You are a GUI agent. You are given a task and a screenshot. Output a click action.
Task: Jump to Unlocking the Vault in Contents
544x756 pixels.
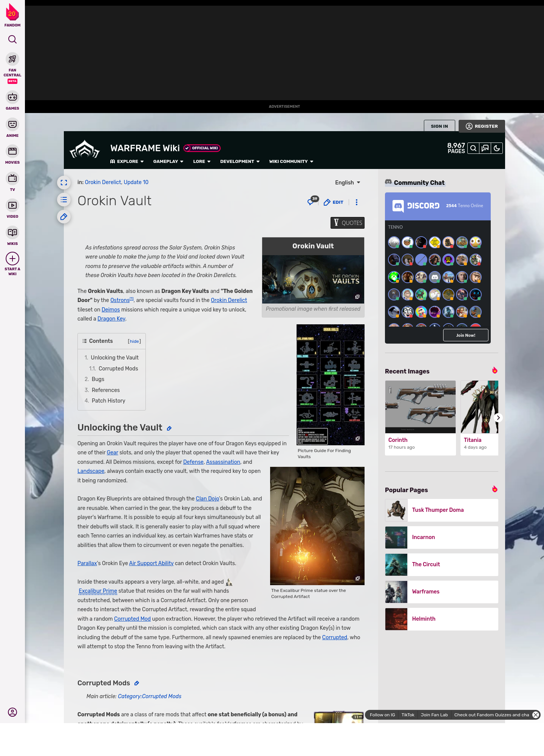point(114,358)
